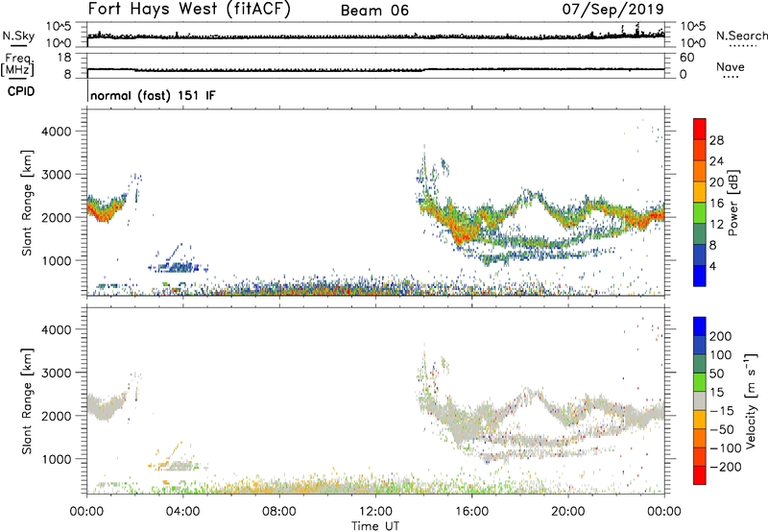Screen dimensions: 768x532
Task: Click the '08:00' time axis tick label
Action: click(279, 512)
